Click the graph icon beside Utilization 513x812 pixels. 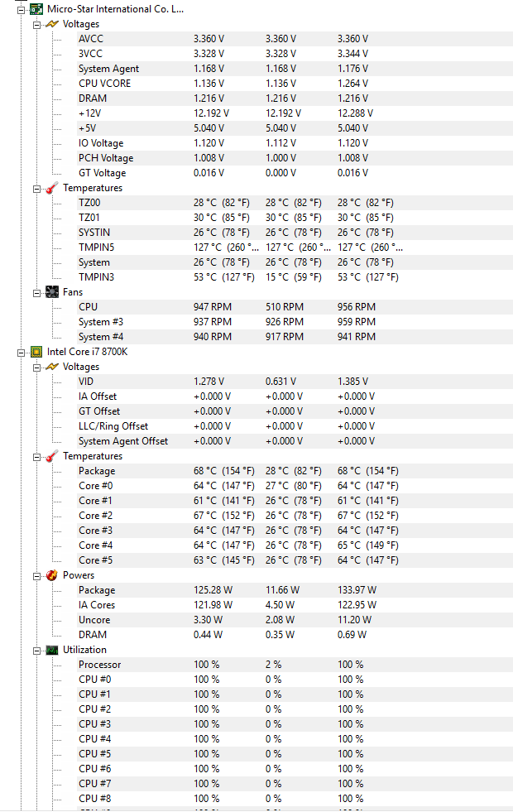52,650
